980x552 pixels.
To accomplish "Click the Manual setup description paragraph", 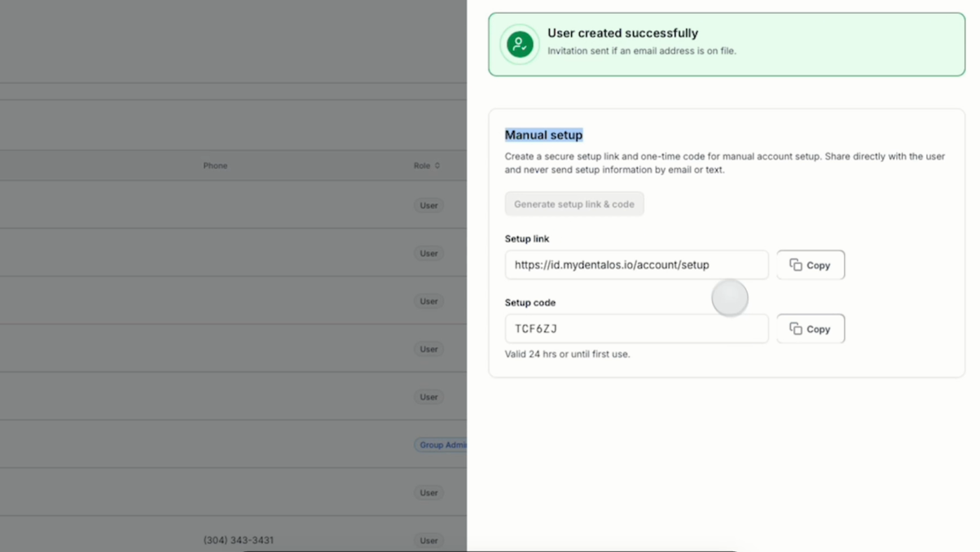I will [725, 163].
